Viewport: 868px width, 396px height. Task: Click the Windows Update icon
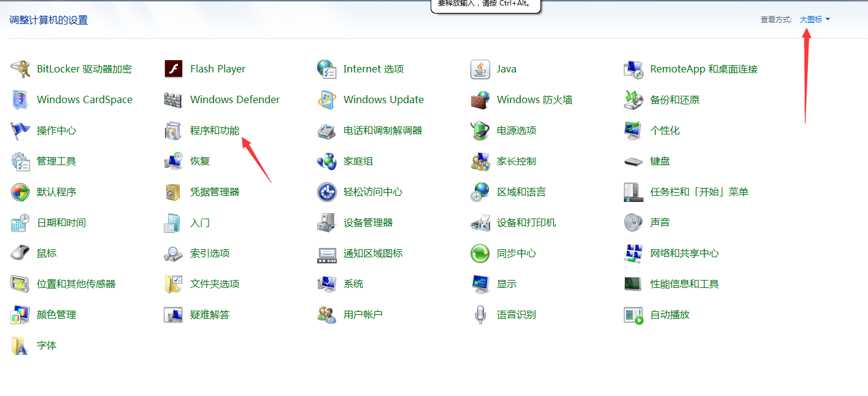coord(327,99)
